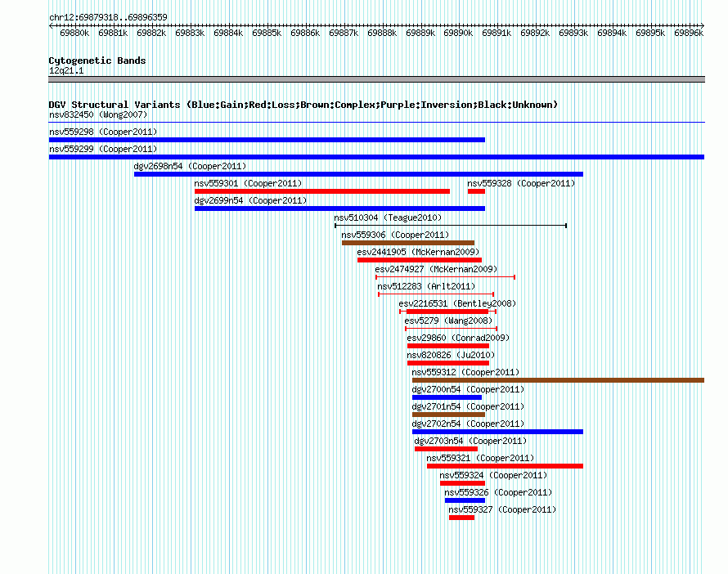Click dgv2702n54 (Cooper2011) label
The width and height of the screenshot is (728, 574).
pyautogui.click(x=468, y=424)
